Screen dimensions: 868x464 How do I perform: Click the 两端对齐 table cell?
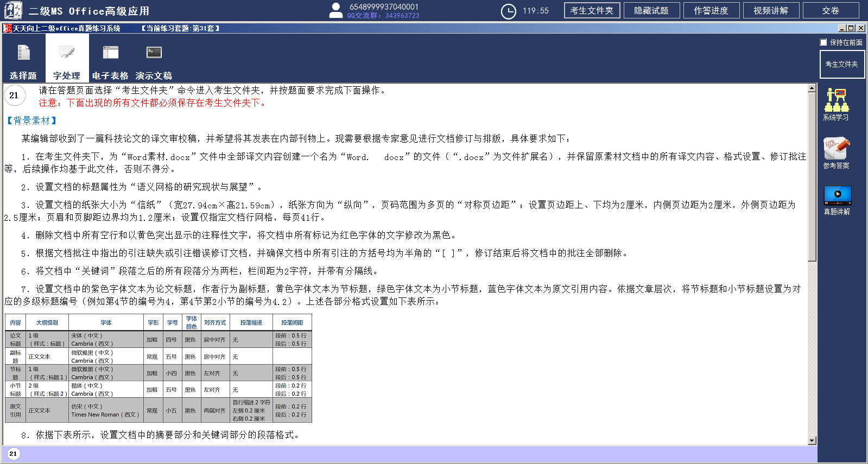pos(214,411)
